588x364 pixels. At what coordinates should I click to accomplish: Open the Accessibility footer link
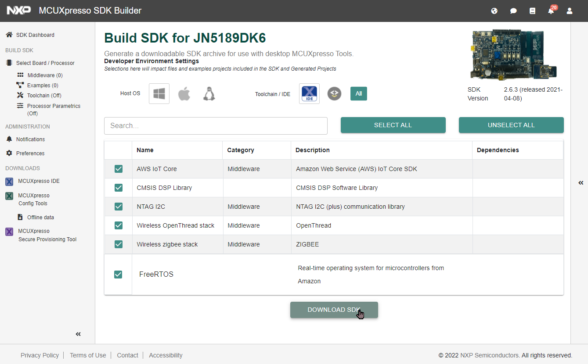tap(166, 355)
